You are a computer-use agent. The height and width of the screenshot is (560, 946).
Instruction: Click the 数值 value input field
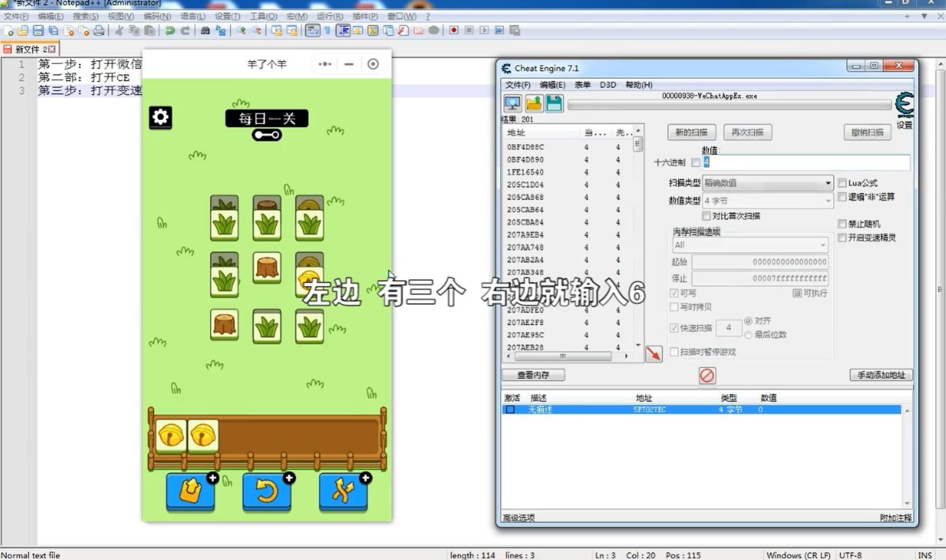806,163
